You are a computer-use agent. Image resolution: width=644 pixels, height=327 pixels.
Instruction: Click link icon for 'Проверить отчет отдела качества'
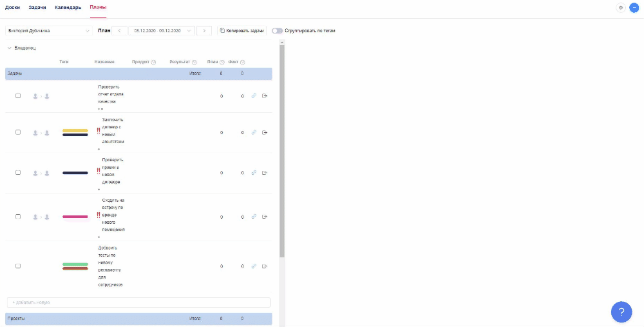pos(254,96)
